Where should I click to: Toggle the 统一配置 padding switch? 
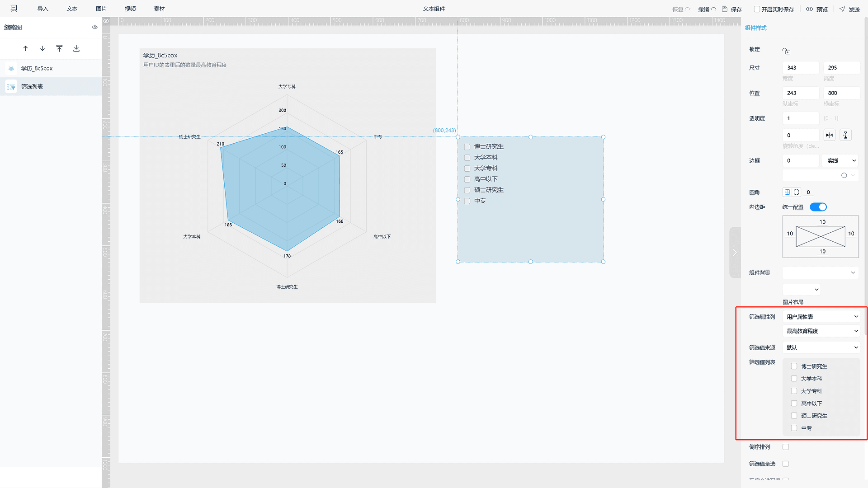(818, 207)
